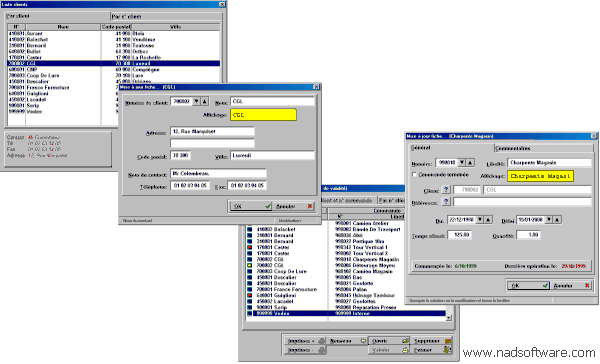
Task: Click the status icon beside 700001 France Fermeture
Action: (250, 290)
